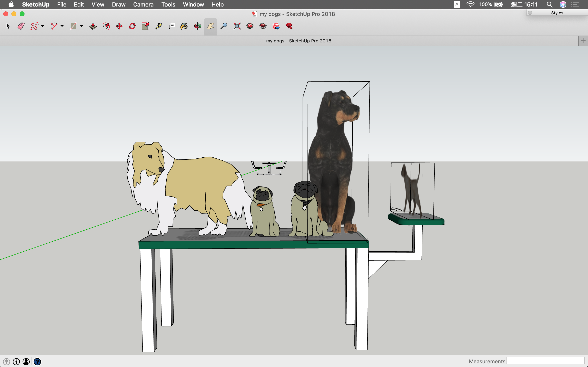Screen dimensions: 588x367
Task: Toggle the Styles panel round button
Action: [x=530, y=13]
